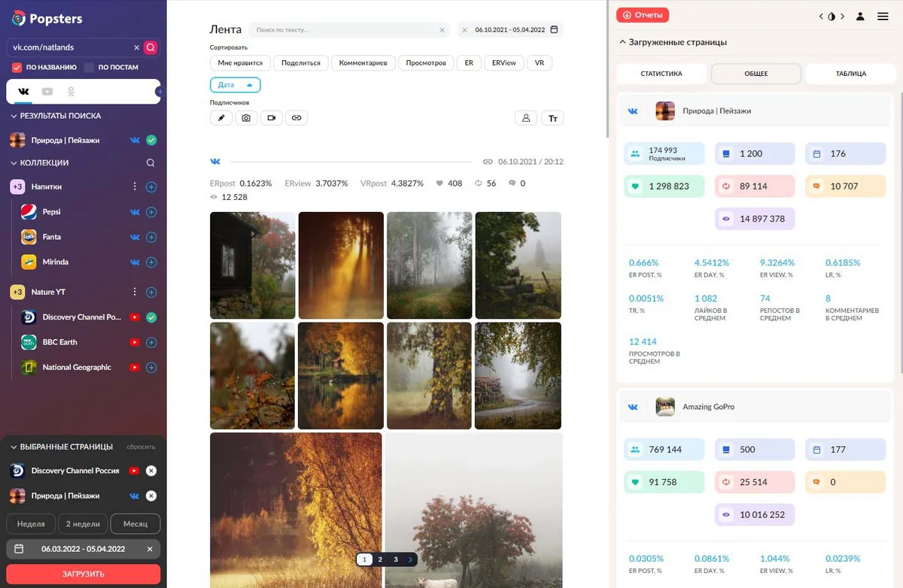Switch to the ОБЩЕЕ tab
Viewport: 903px width, 588px height.
coord(756,74)
